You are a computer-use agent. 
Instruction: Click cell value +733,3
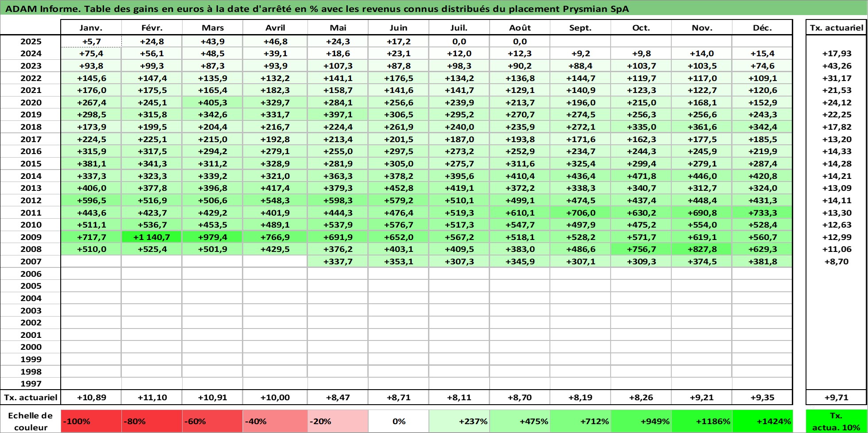[762, 213]
